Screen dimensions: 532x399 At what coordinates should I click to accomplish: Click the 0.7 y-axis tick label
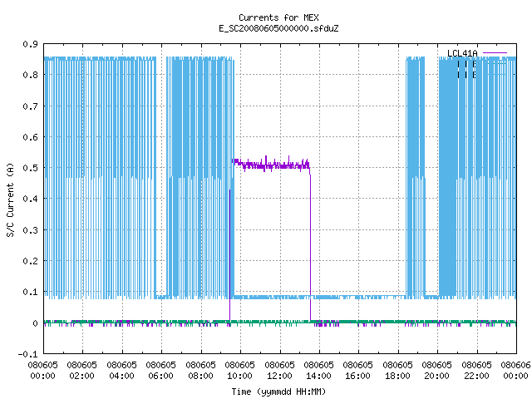coord(31,106)
